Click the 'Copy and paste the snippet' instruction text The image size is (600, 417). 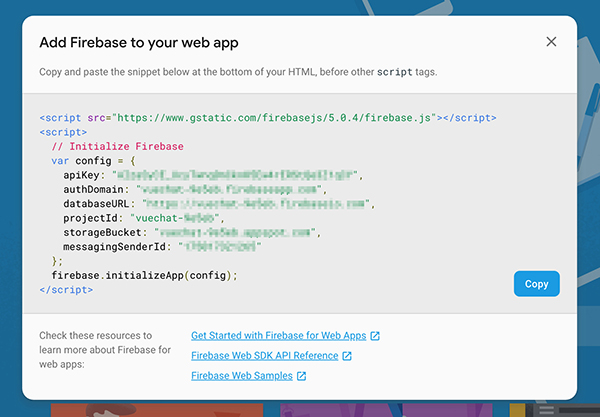(238, 72)
